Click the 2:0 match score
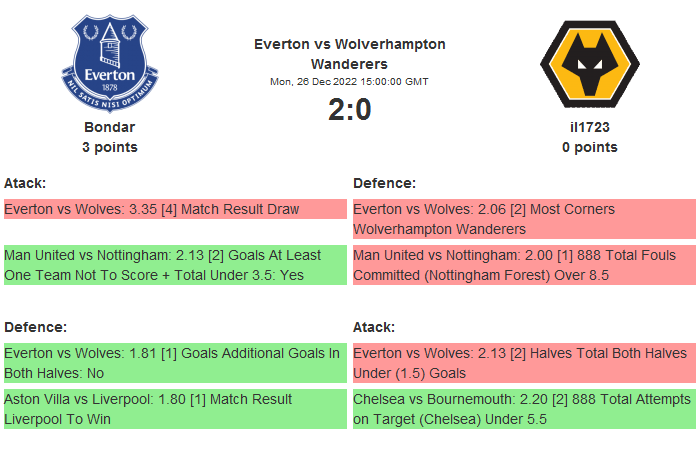 350,109
